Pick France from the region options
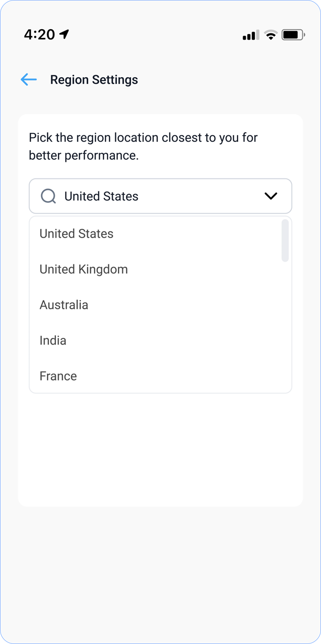Screen dimensions: 321x644 pyautogui.click(x=58, y=376)
